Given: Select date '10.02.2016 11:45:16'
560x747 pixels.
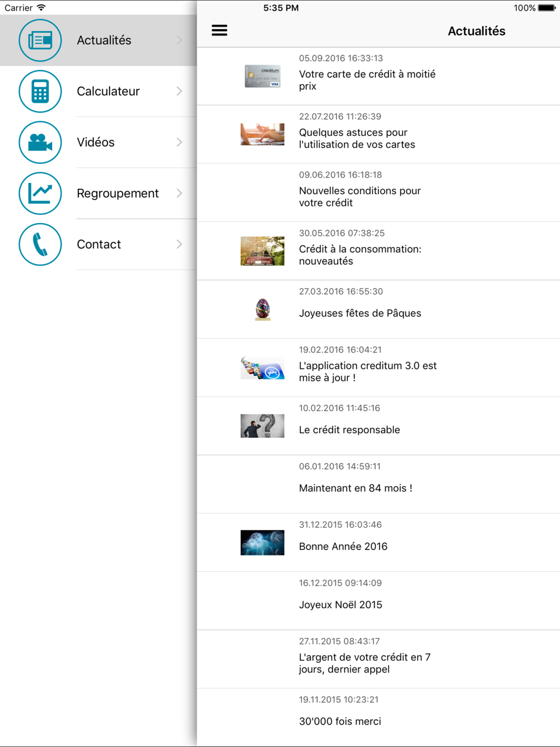Looking at the screenshot, I should [x=339, y=408].
